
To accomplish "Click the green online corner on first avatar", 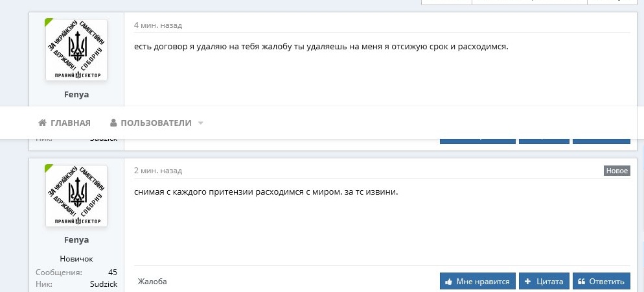I will pos(49,23).
